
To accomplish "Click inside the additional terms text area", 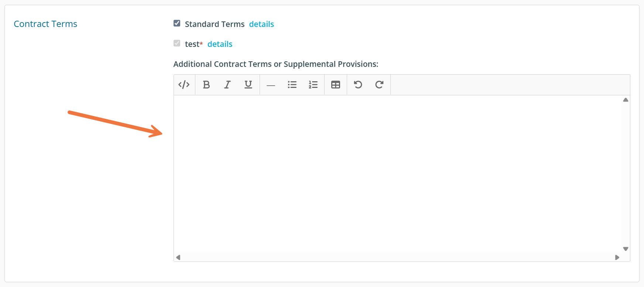I will coord(397,174).
